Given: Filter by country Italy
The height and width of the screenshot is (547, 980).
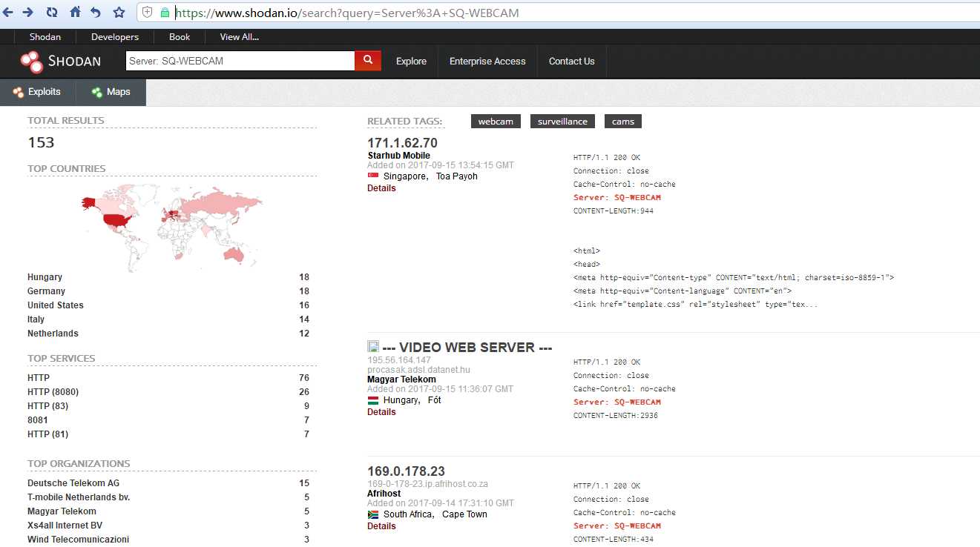Looking at the screenshot, I should point(168,319).
